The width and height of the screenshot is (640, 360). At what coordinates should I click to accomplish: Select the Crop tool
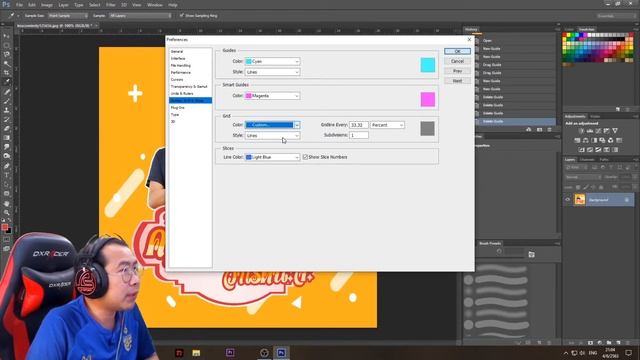pyautogui.click(x=7, y=73)
